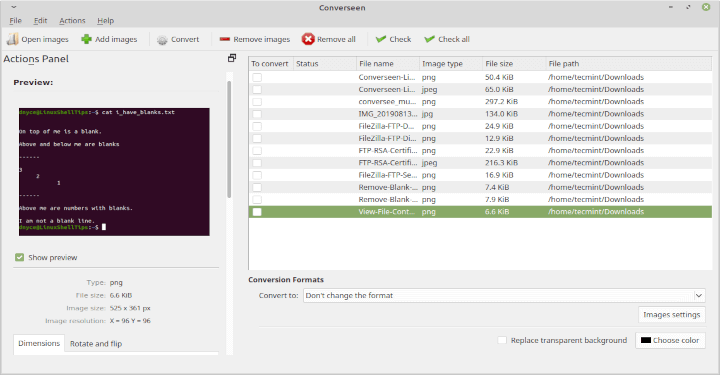Screen dimensions: 720x375
Task: Tick checkbox for conversee_mu png row
Action: click(x=257, y=101)
